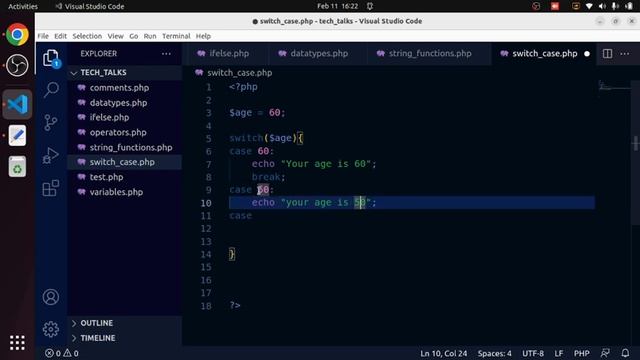
Task: Open comments.php in the explorer
Action: (124, 88)
